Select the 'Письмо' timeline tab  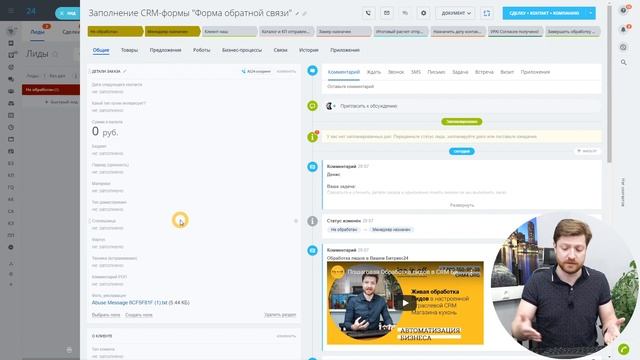(x=436, y=72)
